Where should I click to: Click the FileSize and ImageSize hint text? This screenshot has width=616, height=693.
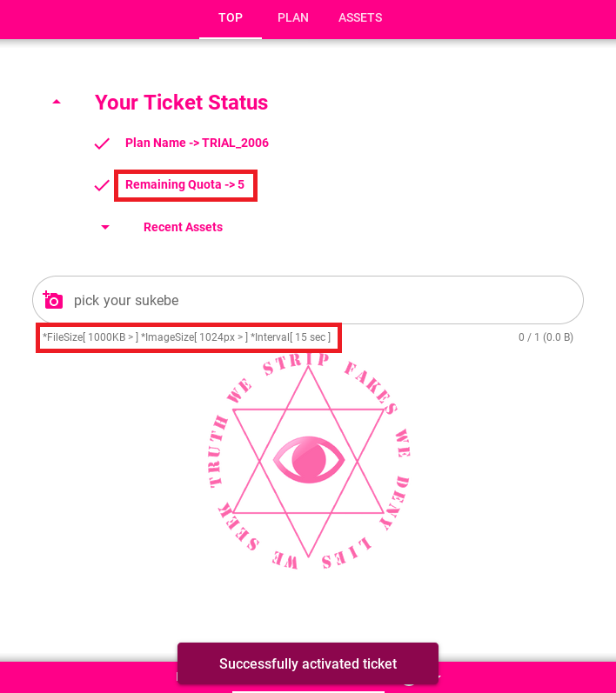tap(186, 337)
